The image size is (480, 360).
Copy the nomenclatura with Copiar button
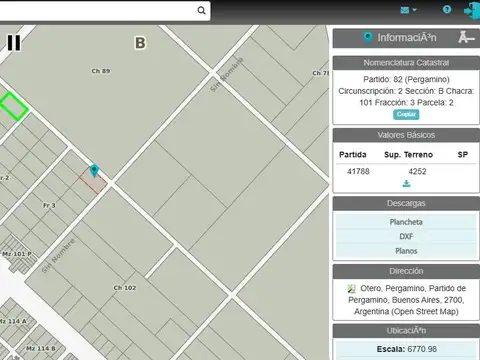406,114
